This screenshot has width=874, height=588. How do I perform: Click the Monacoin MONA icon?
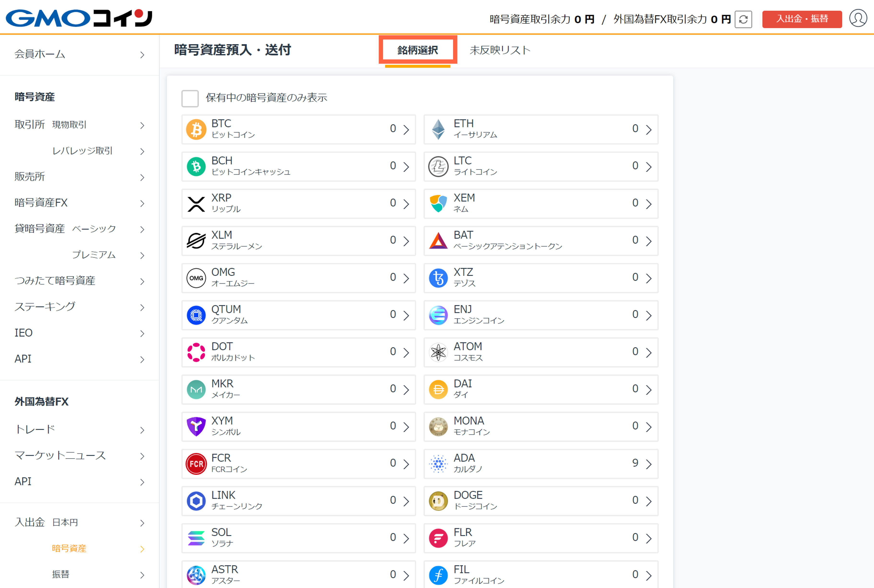[x=438, y=426]
